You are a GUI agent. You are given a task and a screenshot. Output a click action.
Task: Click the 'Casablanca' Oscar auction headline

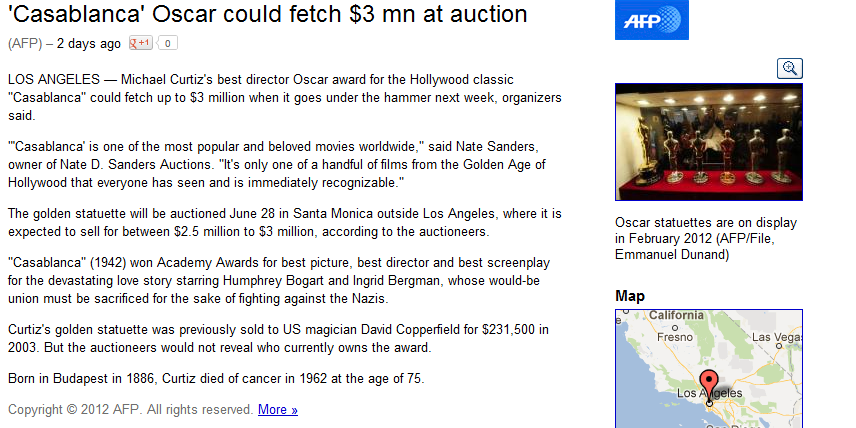[268, 14]
